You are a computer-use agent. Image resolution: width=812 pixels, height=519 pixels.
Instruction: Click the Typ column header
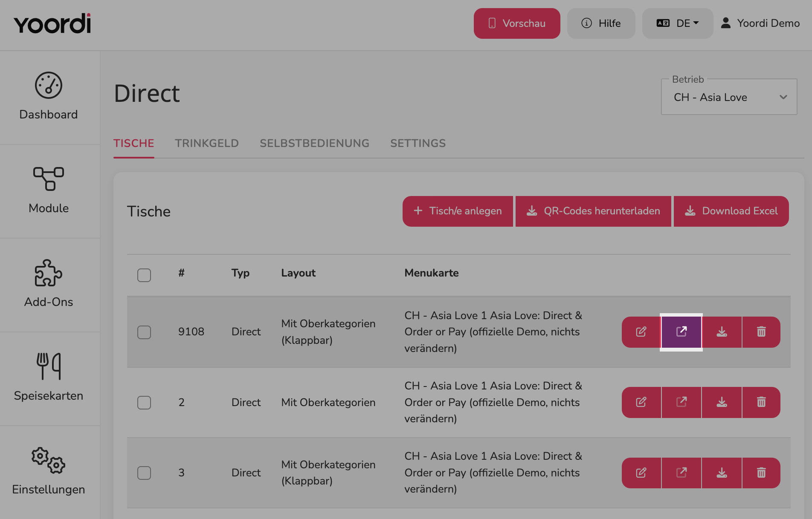241,273
